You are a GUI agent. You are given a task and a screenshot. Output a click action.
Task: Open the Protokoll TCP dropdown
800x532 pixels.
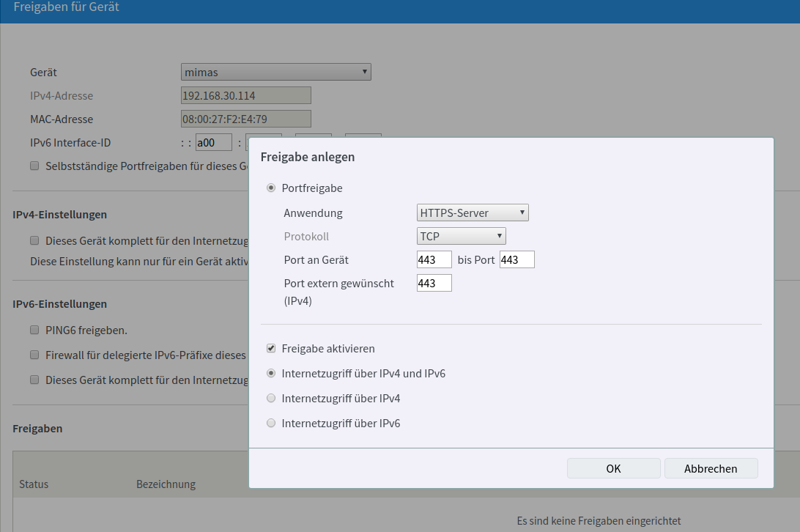461,237
